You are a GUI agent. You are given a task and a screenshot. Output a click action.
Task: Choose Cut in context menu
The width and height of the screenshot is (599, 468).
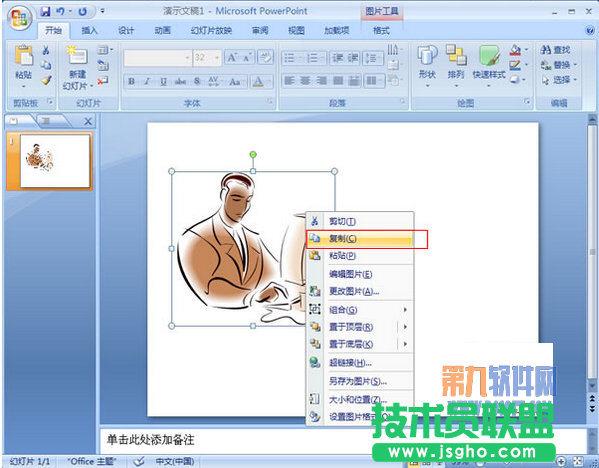pyautogui.click(x=360, y=221)
